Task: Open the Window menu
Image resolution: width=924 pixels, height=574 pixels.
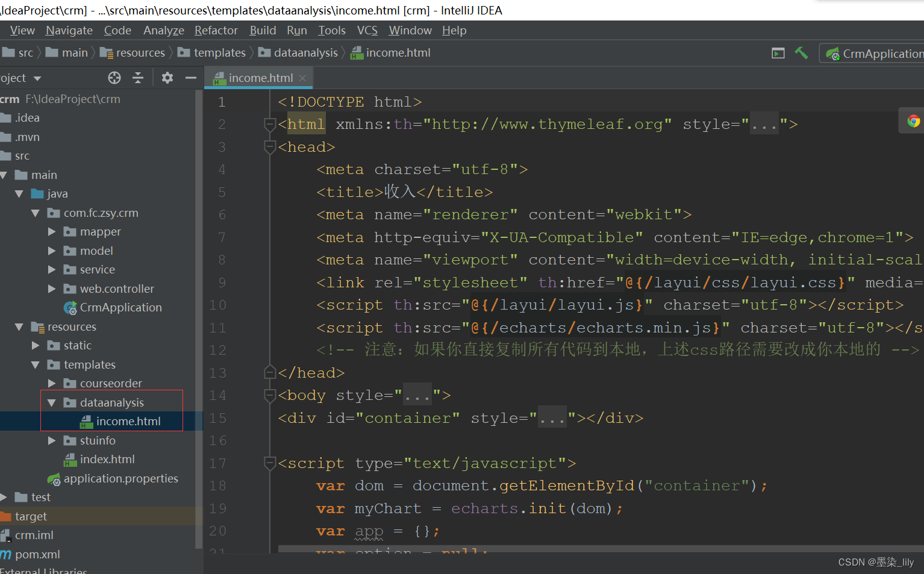Action: click(410, 30)
